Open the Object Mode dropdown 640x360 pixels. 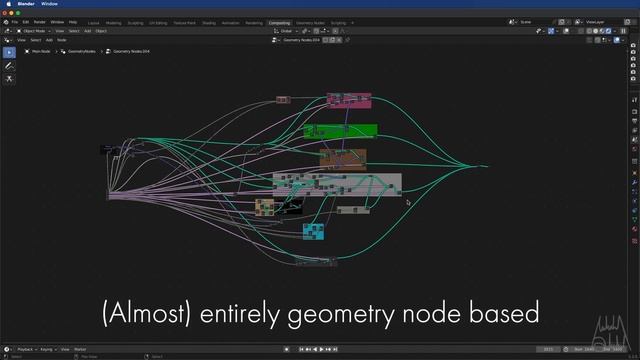[x=34, y=31]
